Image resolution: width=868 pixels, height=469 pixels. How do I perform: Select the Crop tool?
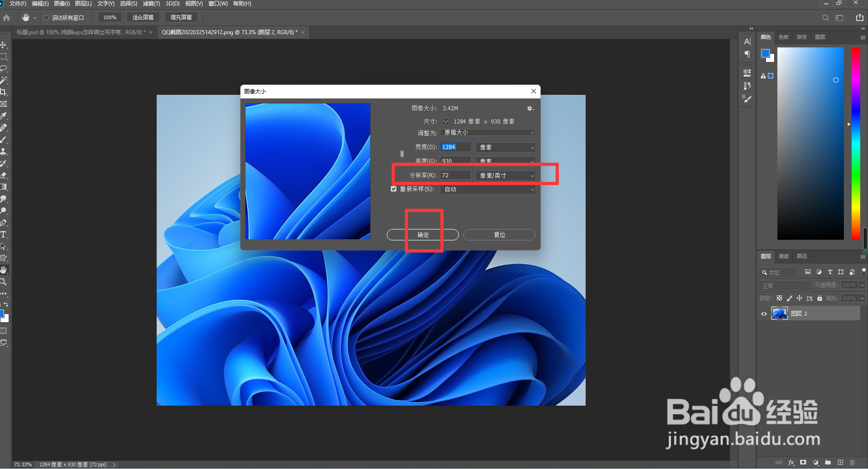click(4, 92)
